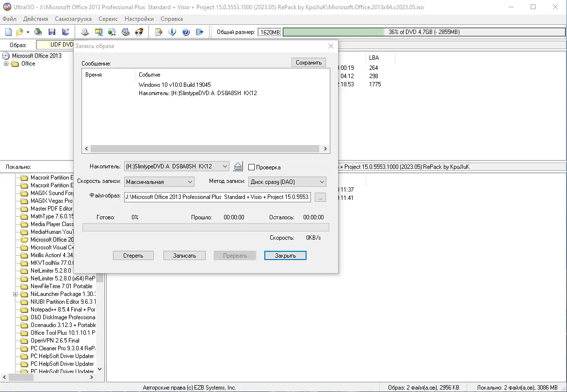Open the Скорость записи dropdown
567x392 pixels.
point(190,182)
